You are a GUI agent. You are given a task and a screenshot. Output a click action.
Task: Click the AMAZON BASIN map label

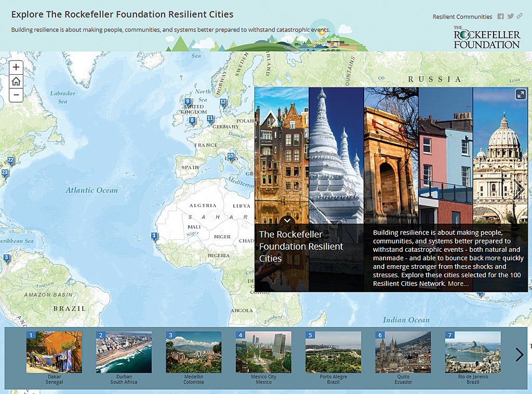coord(48,295)
